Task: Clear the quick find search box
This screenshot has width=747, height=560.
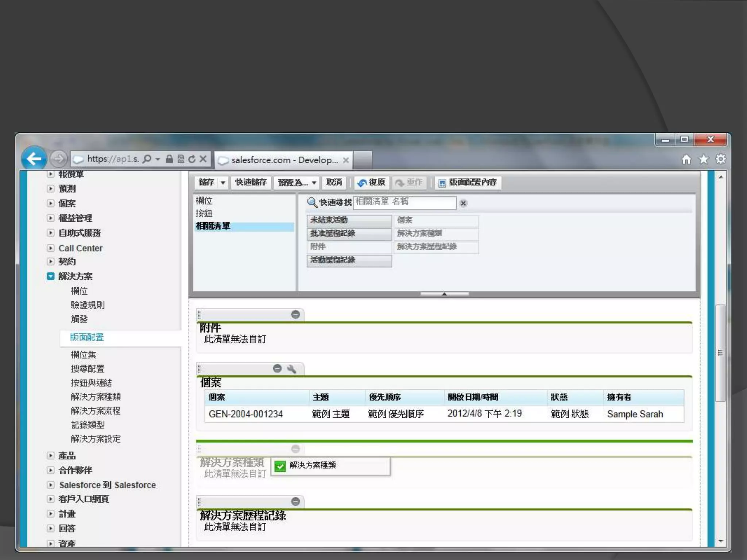Action: point(463,203)
